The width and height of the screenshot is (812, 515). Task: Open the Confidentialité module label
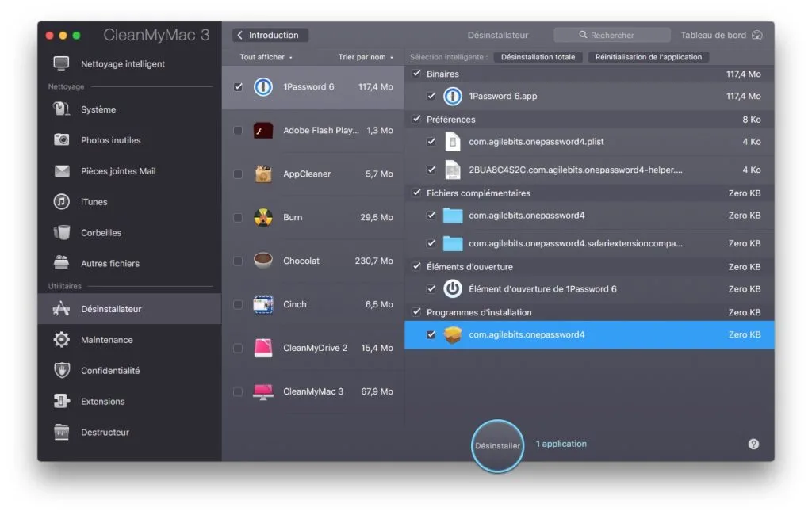tap(110, 371)
